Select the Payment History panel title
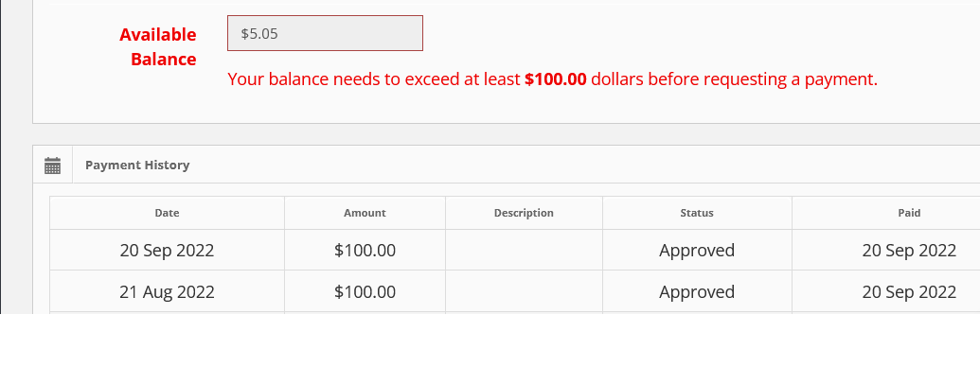 [137, 166]
